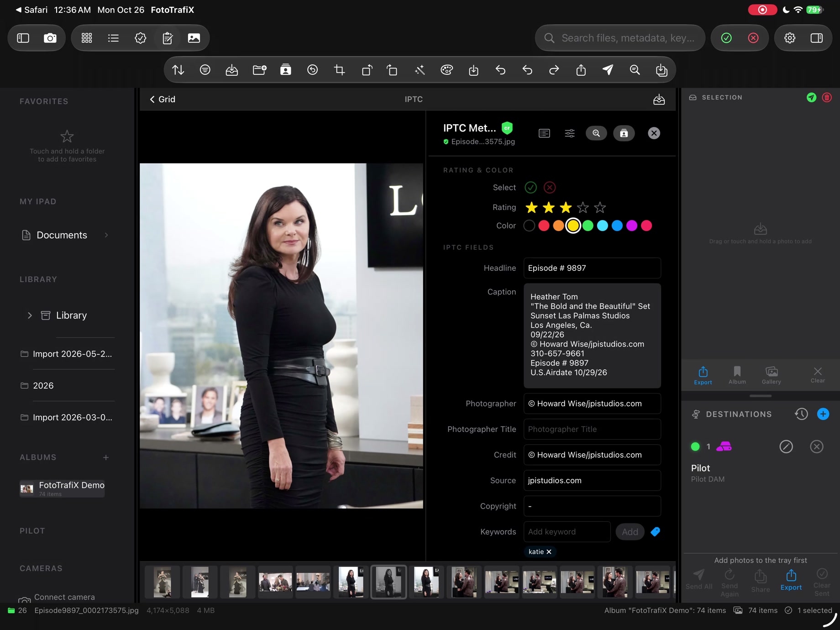Toggle the Pilot destination green status dot
The image size is (840, 630).
(x=695, y=446)
